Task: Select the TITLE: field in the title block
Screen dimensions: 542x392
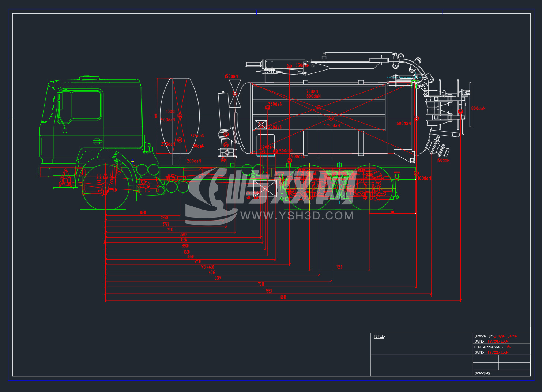Action: coord(379,336)
